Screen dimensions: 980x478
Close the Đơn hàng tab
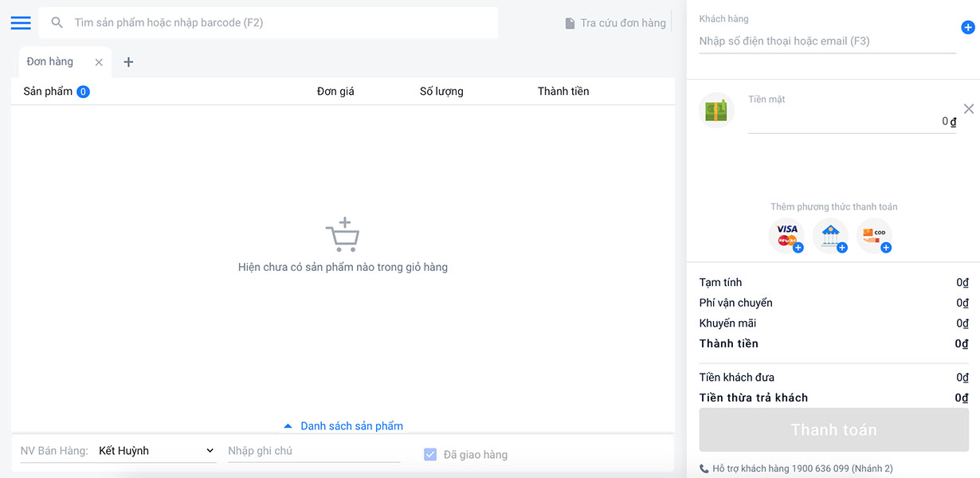99,62
